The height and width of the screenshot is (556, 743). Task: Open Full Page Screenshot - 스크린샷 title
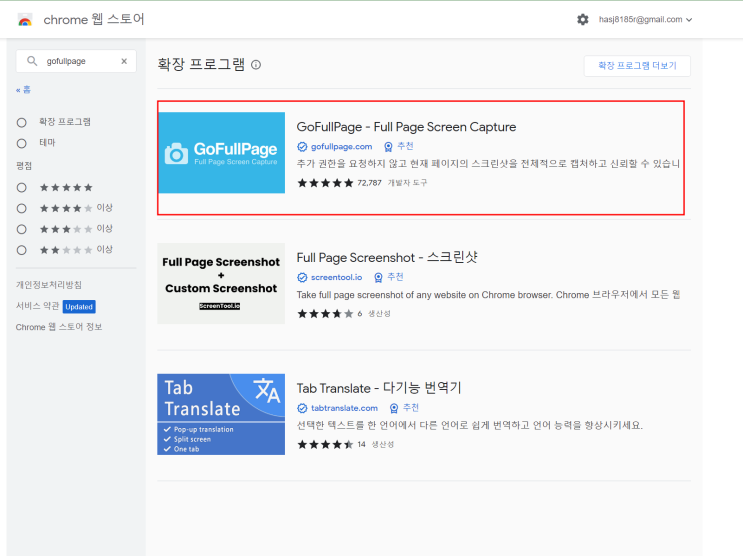click(x=387, y=257)
